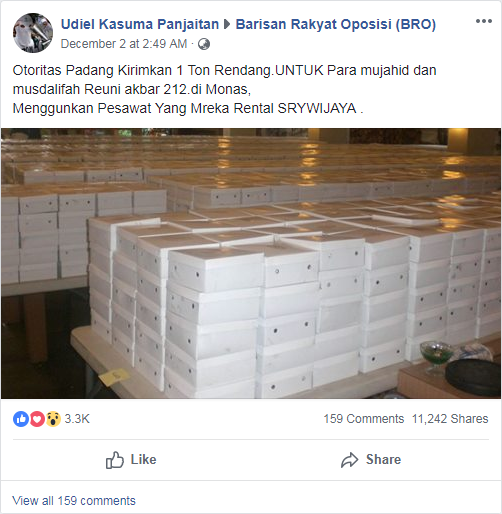Open the poster's profile picture
Viewport: 502px width, 514px height.
[x=33, y=33]
